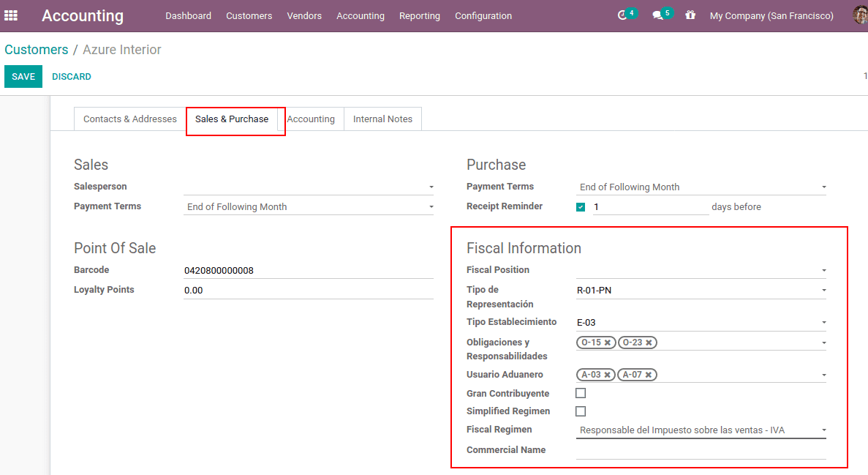Click the Fiscal Information heading

524,248
